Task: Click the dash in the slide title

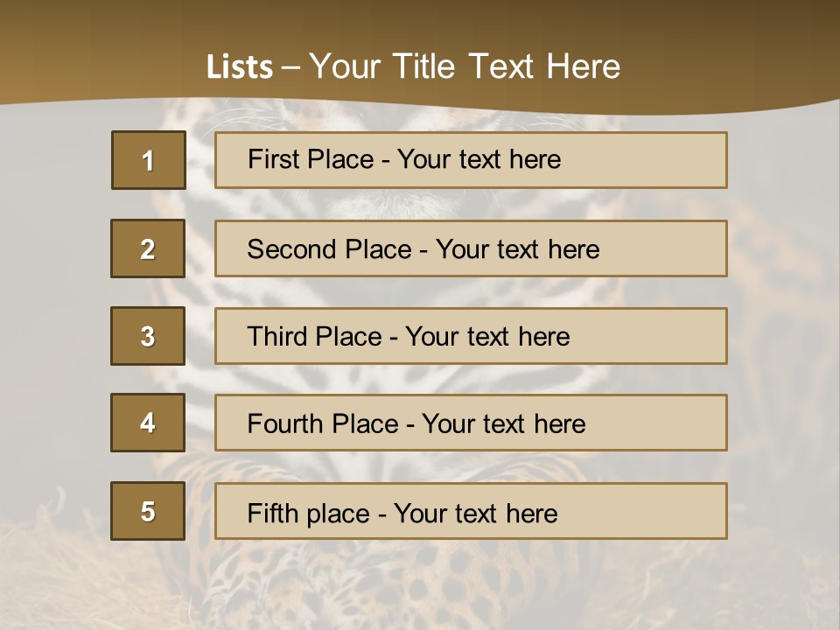Action: tap(290, 67)
